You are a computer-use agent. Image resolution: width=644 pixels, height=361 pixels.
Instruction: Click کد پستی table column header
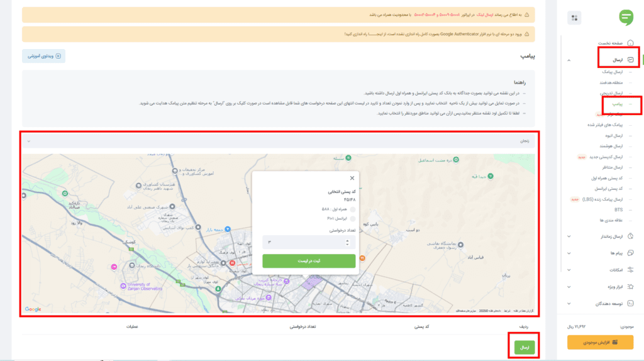[421, 326]
